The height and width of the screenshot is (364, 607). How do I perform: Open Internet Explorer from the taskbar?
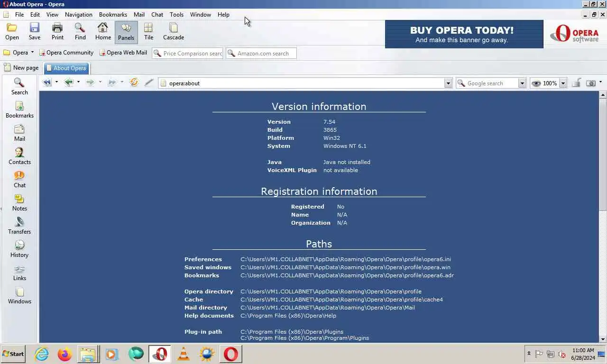click(x=42, y=354)
